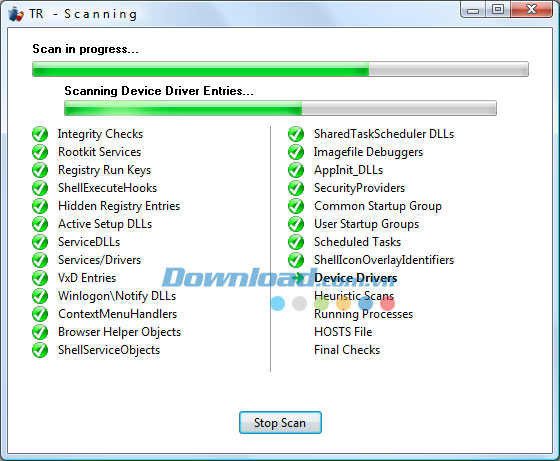The width and height of the screenshot is (560, 461).
Task: Click the green check beside Winlogon\Notify DLLs
Action: [40, 296]
